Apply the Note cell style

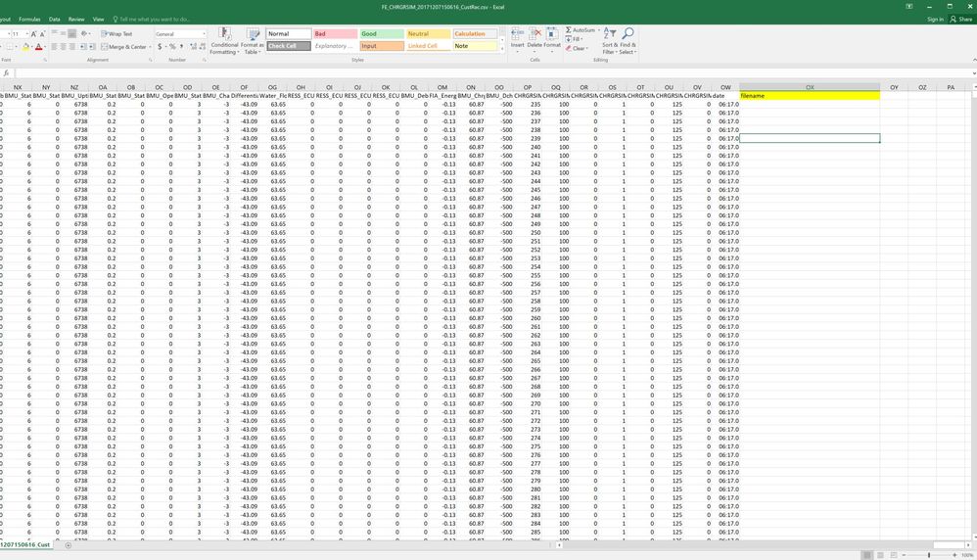[476, 46]
